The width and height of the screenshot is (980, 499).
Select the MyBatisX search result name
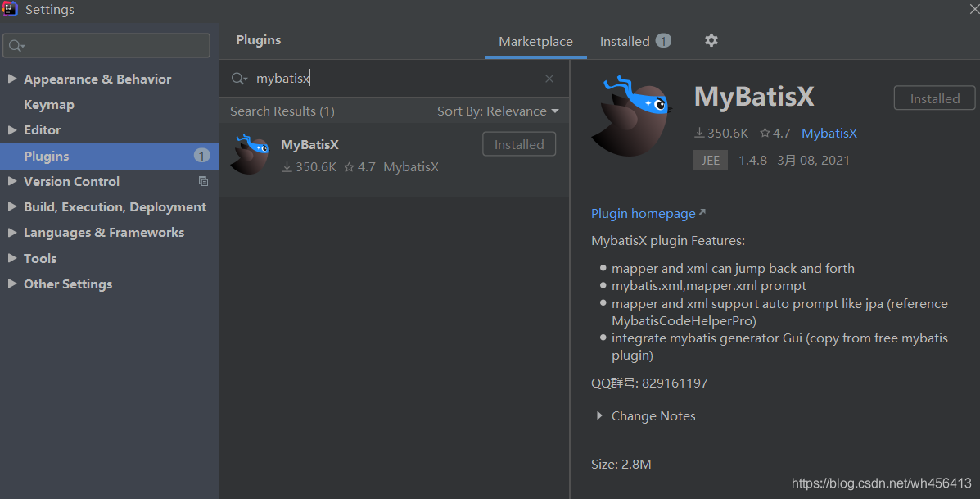tap(309, 144)
